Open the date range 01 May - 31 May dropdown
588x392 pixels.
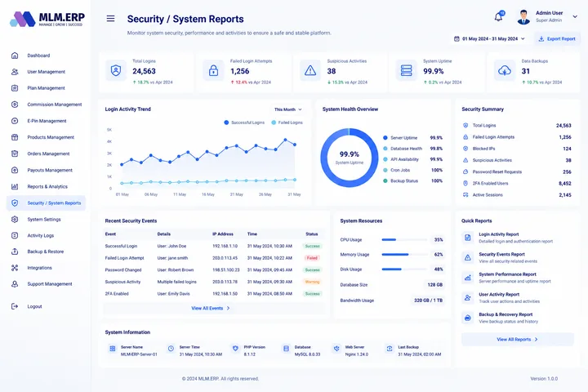tap(489, 38)
